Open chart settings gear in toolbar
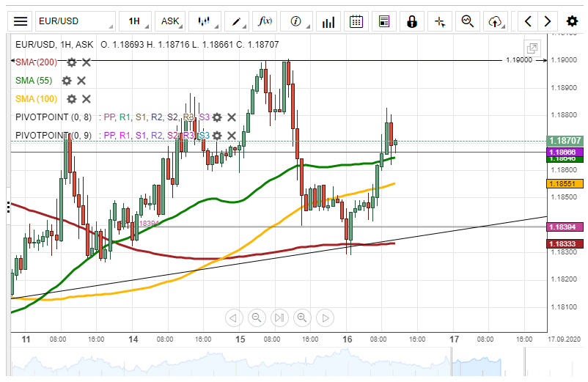The width and height of the screenshot is (588, 382). 572,21
